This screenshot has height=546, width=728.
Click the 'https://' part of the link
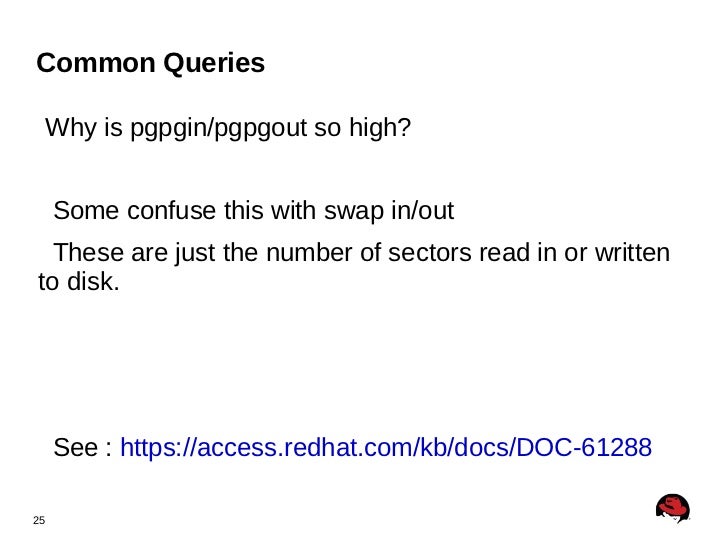coord(158,448)
